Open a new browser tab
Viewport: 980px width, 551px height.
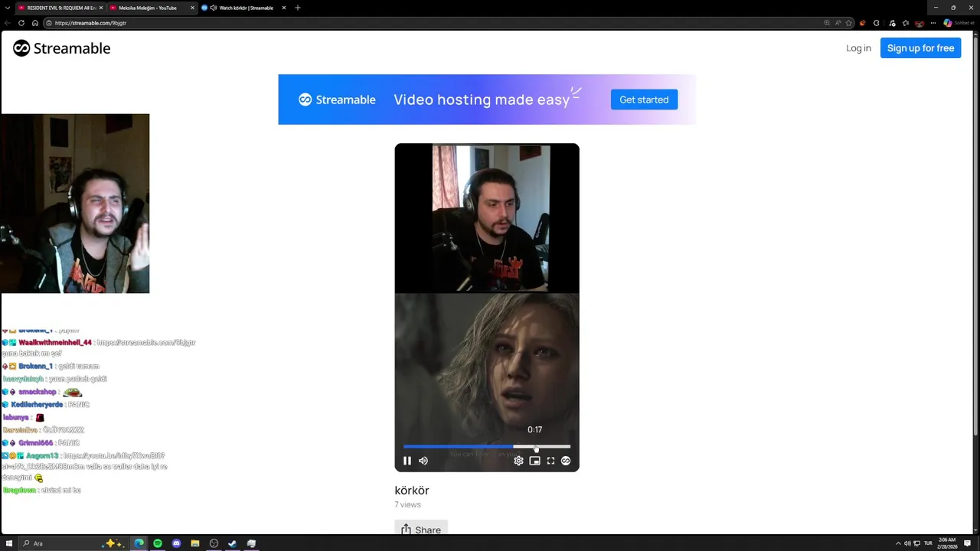pyautogui.click(x=298, y=8)
